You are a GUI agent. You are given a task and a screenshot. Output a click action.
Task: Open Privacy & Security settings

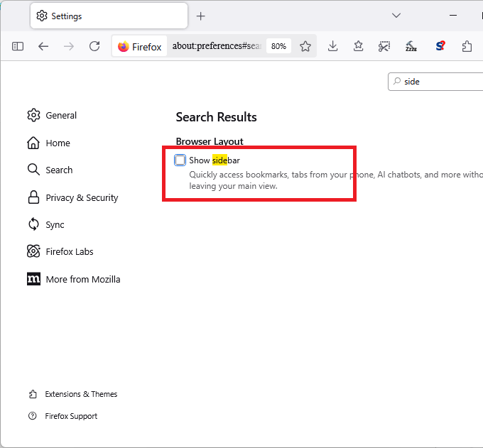(73, 197)
